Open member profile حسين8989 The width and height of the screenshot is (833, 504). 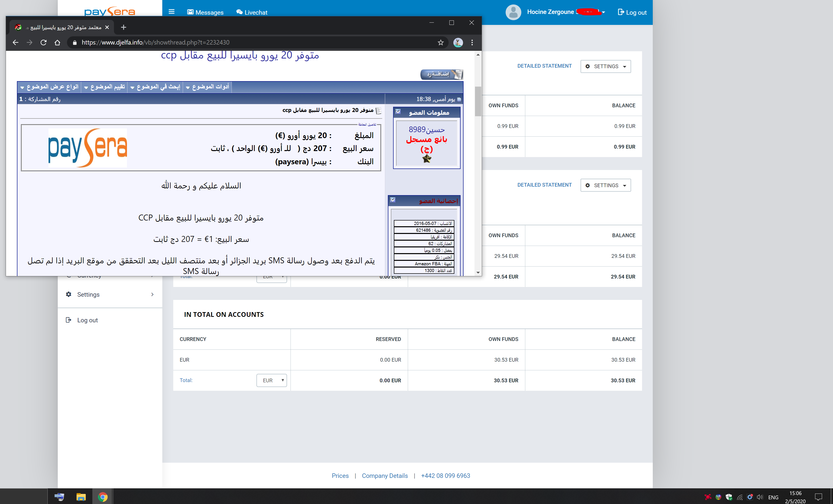coord(427,129)
